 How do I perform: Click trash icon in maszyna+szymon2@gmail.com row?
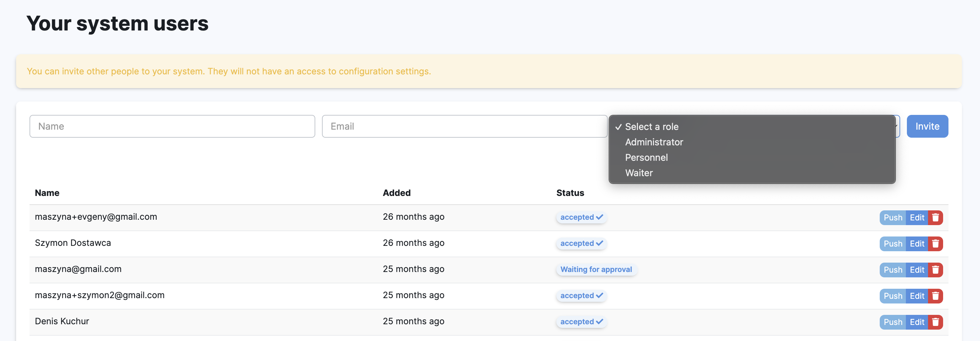tap(935, 296)
